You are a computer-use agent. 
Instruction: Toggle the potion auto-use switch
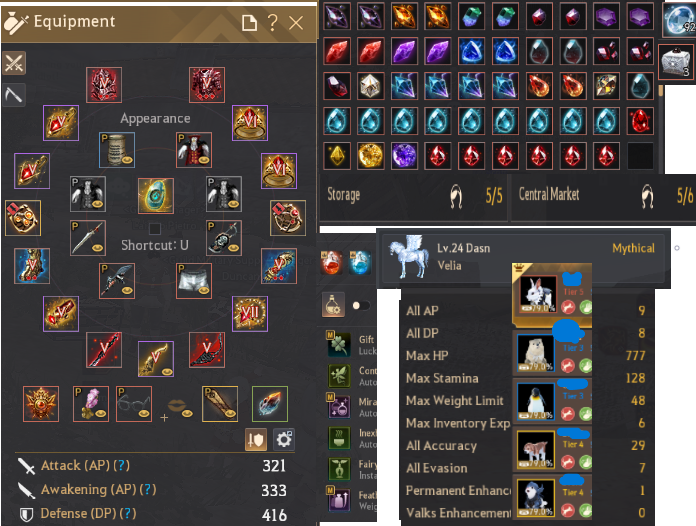click(x=360, y=305)
